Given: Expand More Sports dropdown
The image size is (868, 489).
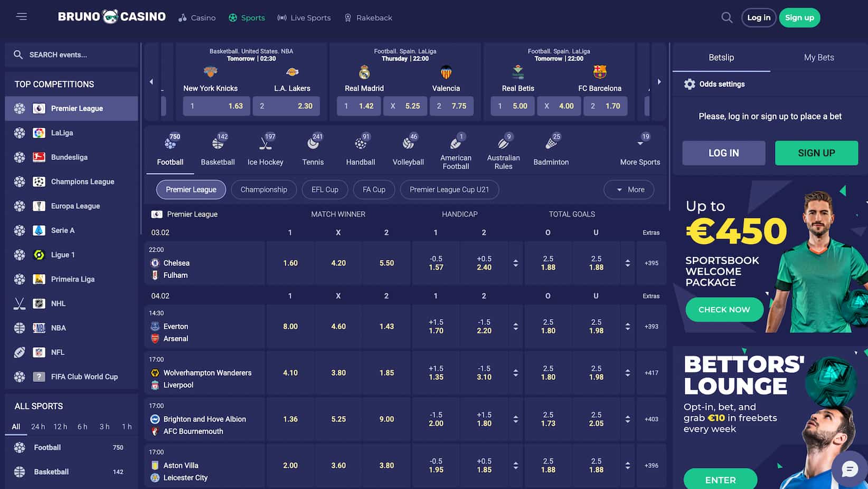Looking at the screenshot, I should click(x=640, y=150).
